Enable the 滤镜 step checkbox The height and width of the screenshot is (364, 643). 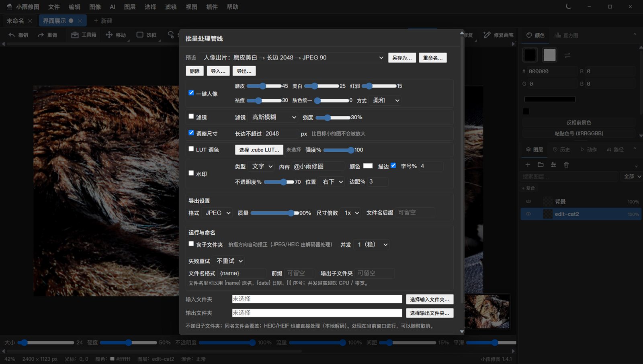pos(191,117)
